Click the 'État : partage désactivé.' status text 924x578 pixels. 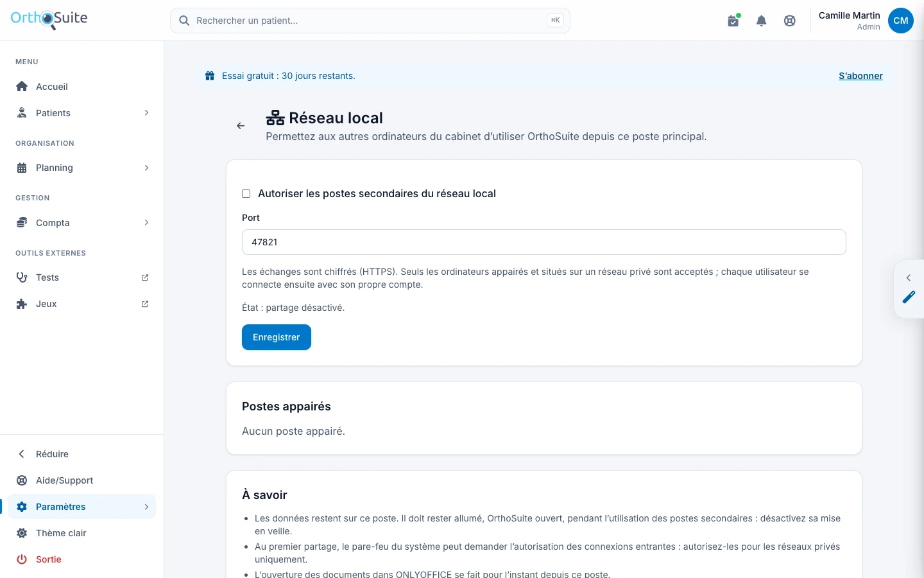tap(293, 308)
